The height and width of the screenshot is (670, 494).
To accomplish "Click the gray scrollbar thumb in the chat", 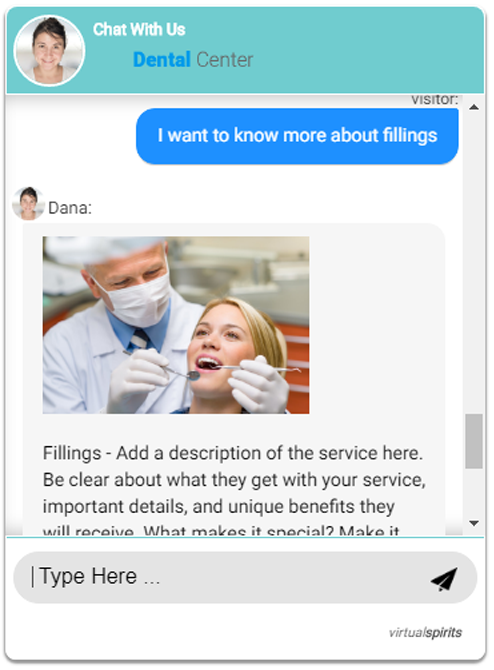I will 473,441.
